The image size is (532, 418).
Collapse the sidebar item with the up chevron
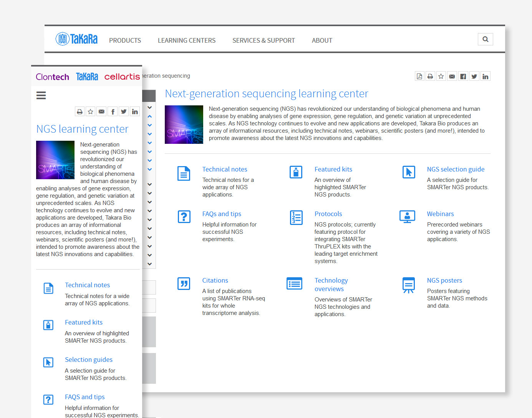150,116
